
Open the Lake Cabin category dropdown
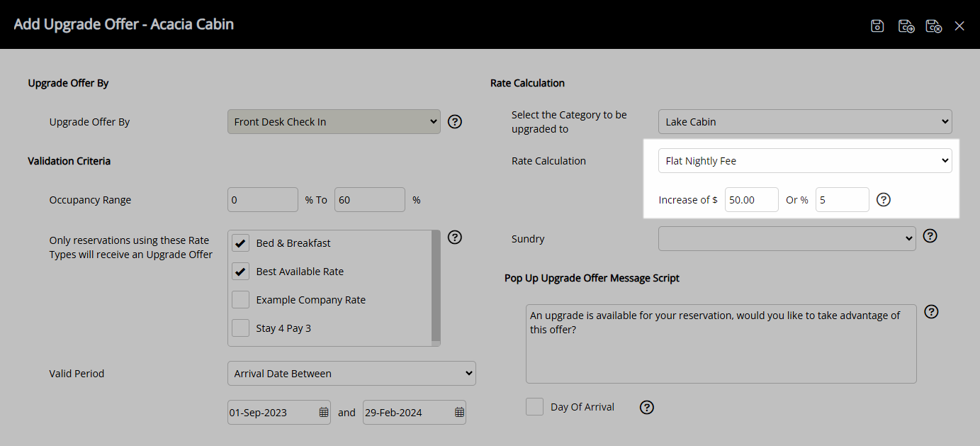[x=805, y=121]
